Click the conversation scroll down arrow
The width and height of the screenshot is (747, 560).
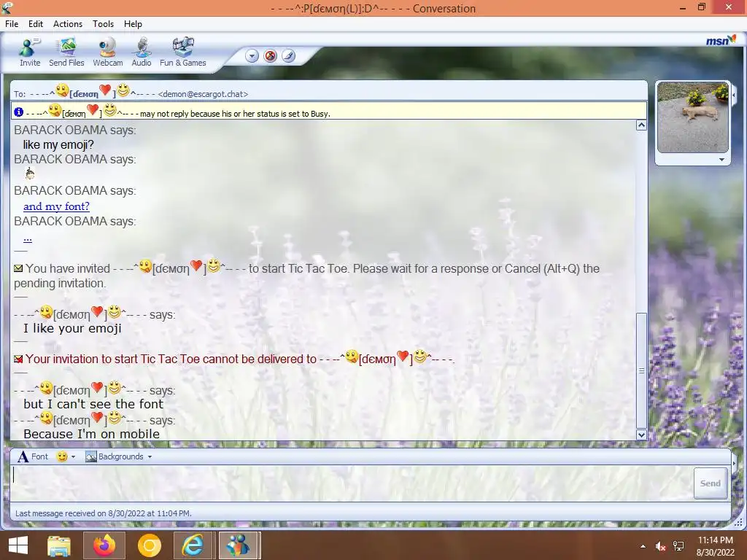click(641, 435)
